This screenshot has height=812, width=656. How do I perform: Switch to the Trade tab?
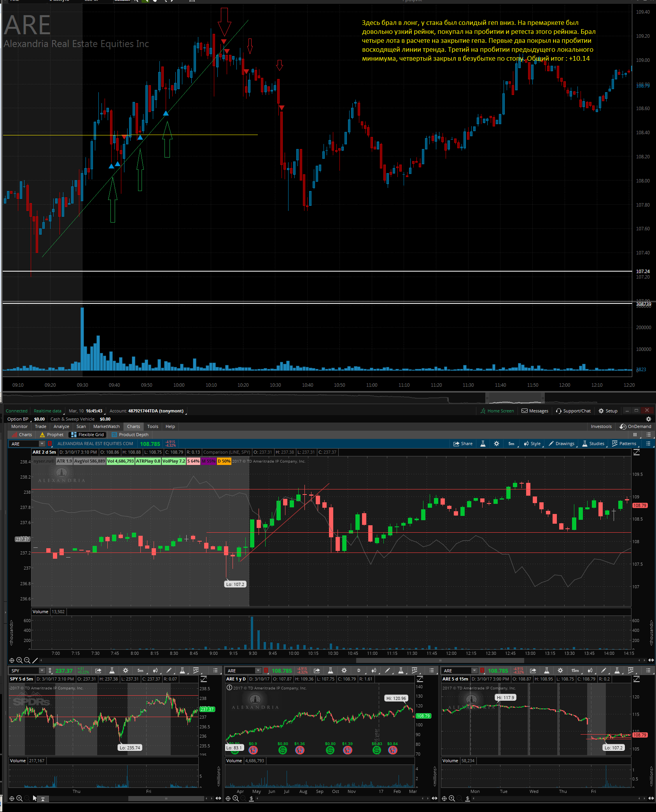tap(40, 426)
